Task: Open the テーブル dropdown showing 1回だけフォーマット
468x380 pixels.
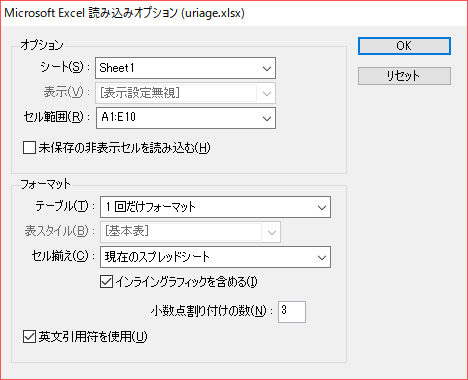Action: coord(215,207)
